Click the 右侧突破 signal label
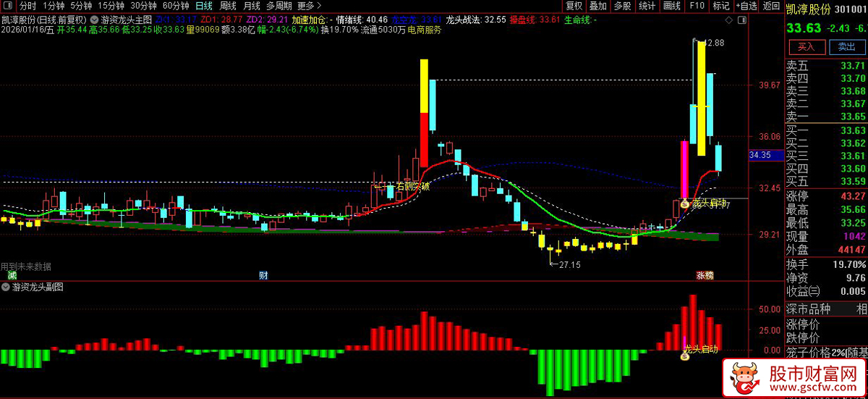Image resolution: width=868 pixels, height=399 pixels. (x=413, y=186)
